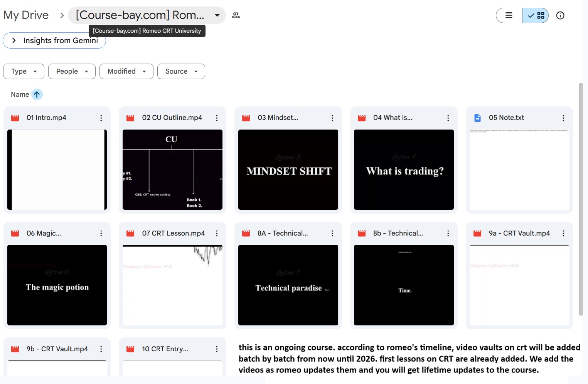
Task: Open the MINDSET SHIFT video thumbnail
Action: click(x=288, y=170)
